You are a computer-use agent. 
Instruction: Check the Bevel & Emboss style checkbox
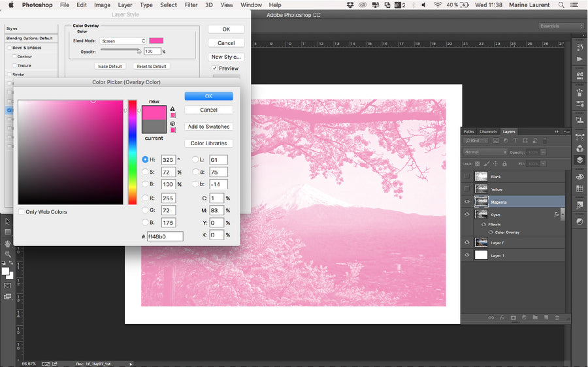10,48
